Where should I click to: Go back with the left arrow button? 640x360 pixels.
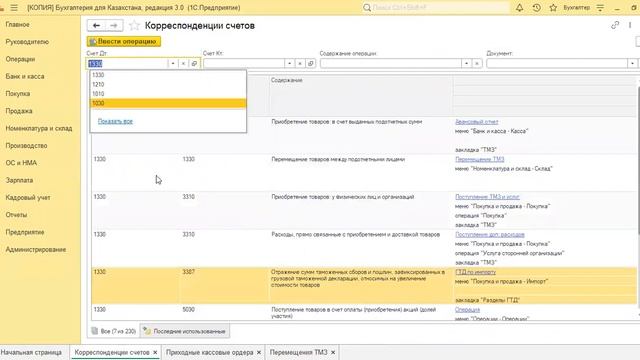[x=96, y=26]
